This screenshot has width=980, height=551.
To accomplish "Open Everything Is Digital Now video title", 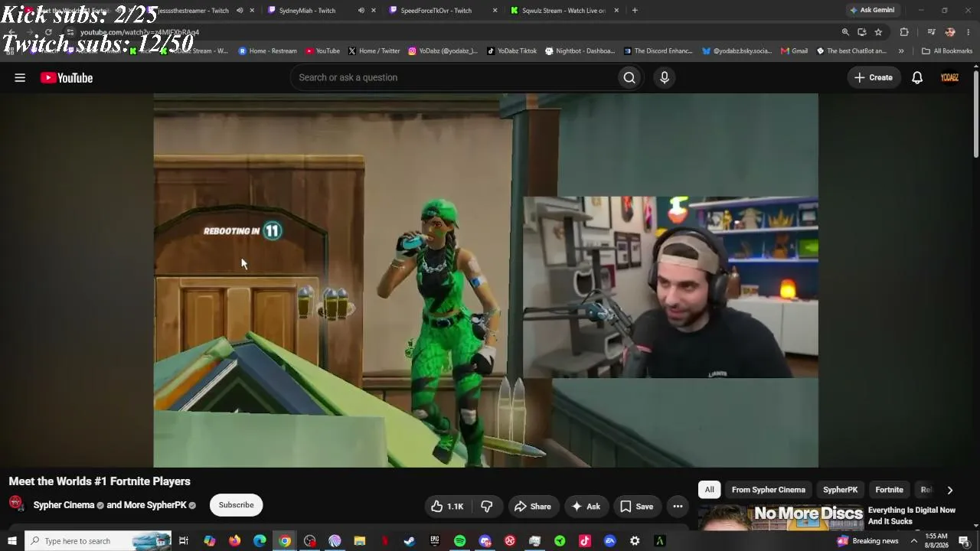I will coord(912,516).
